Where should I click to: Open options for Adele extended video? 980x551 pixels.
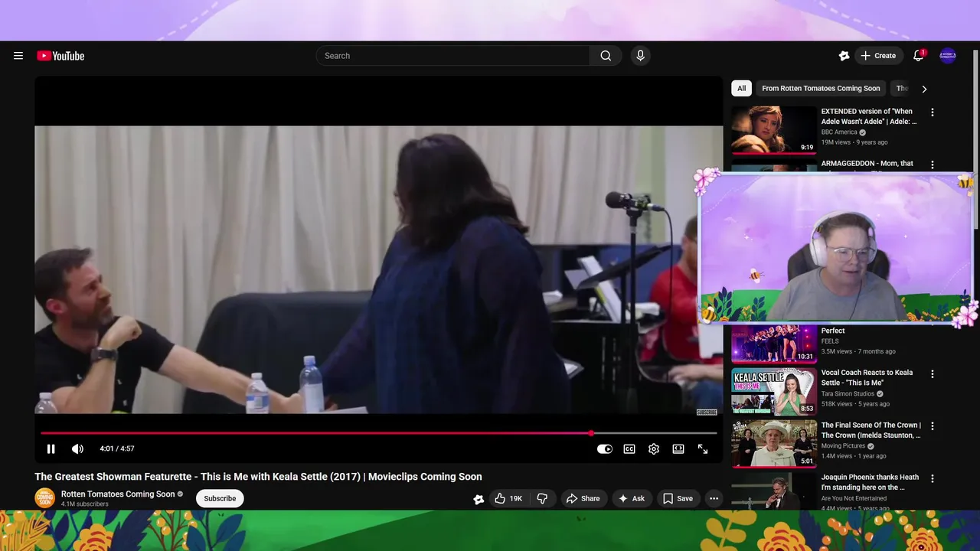point(932,112)
